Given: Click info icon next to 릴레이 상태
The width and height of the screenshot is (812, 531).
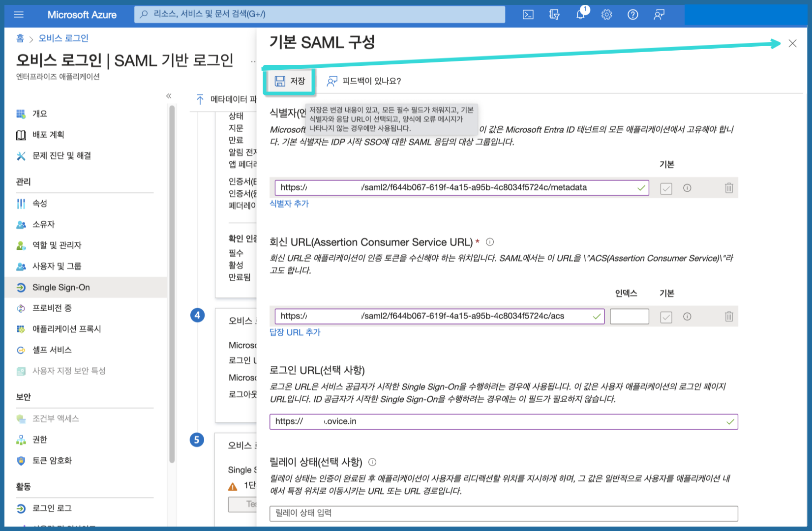Looking at the screenshot, I should [372, 462].
